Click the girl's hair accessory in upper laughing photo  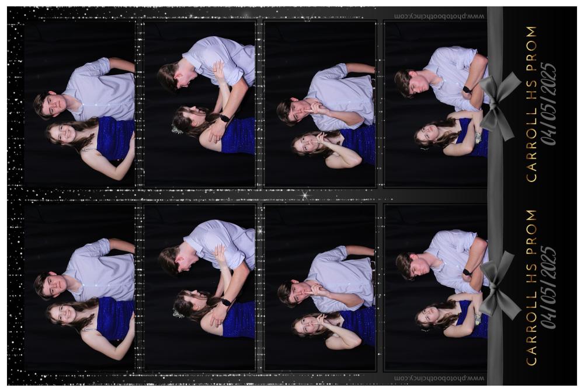(x=175, y=130)
